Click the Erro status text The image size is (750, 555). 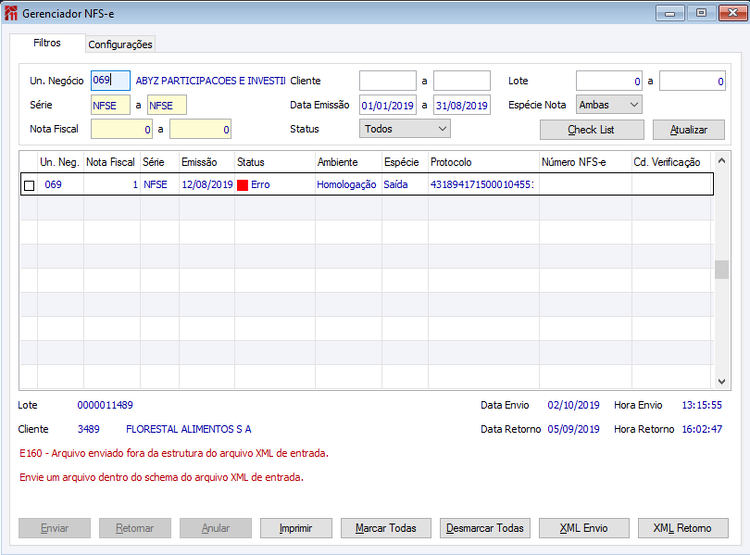(x=261, y=185)
